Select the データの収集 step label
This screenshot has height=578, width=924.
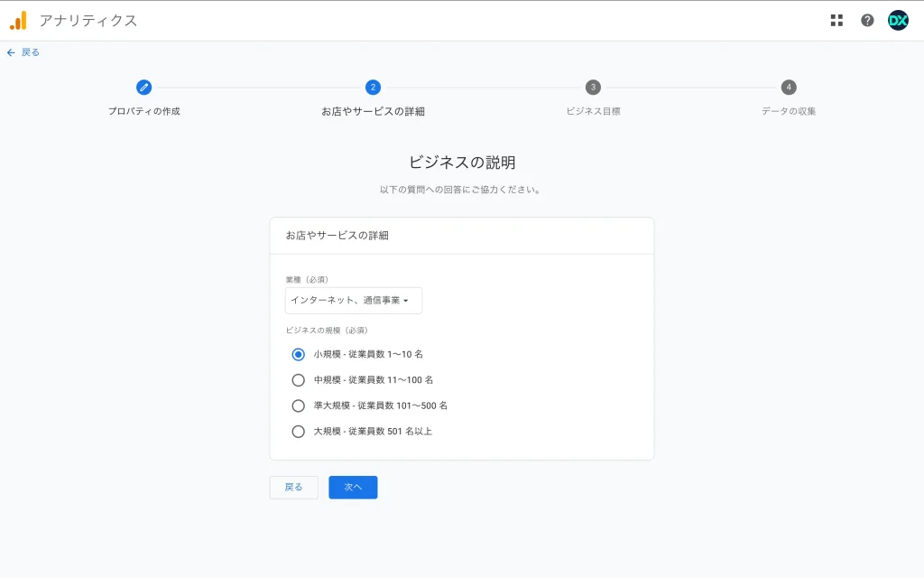[x=789, y=111]
